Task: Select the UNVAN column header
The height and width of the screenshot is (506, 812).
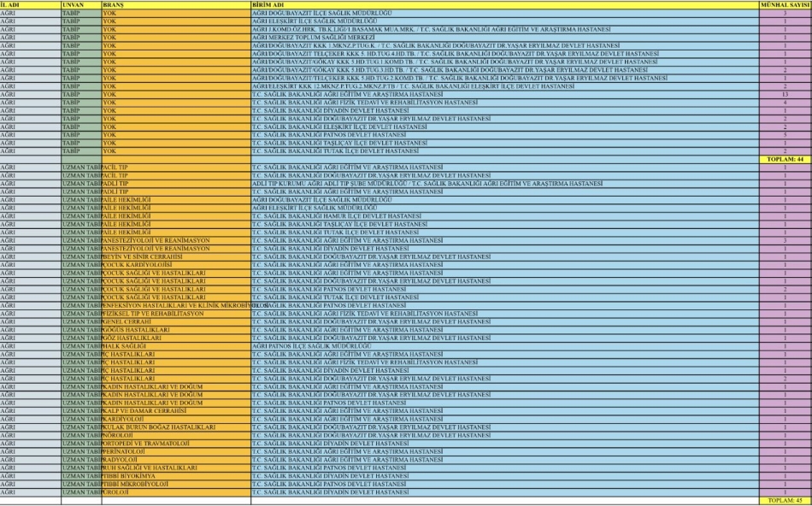Action: [81, 5]
